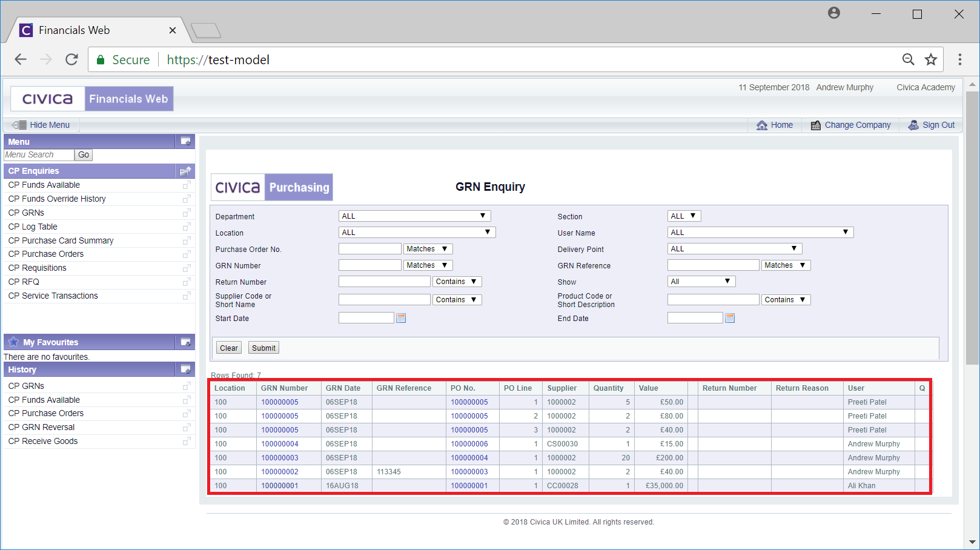Open the User Name dropdown
The height and width of the screenshot is (550, 980).
coord(760,233)
